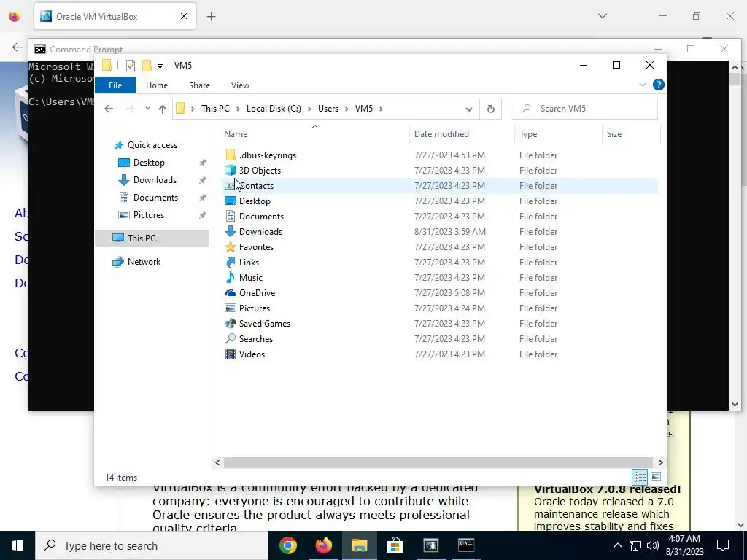Switch to Details view layout icon
The width and height of the screenshot is (747, 560).
(x=640, y=477)
